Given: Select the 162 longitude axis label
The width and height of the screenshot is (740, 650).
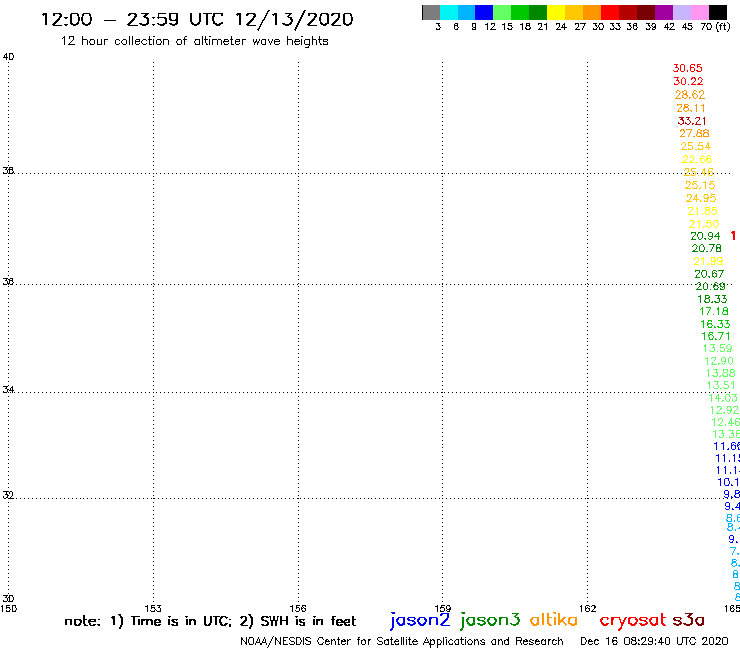Looking at the screenshot, I should pyautogui.click(x=588, y=608).
